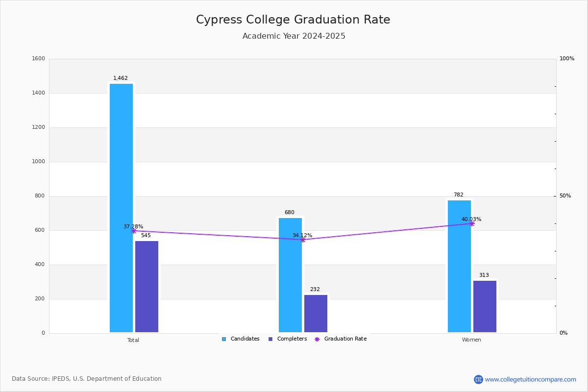Click the Completers legend color square

(x=270, y=339)
